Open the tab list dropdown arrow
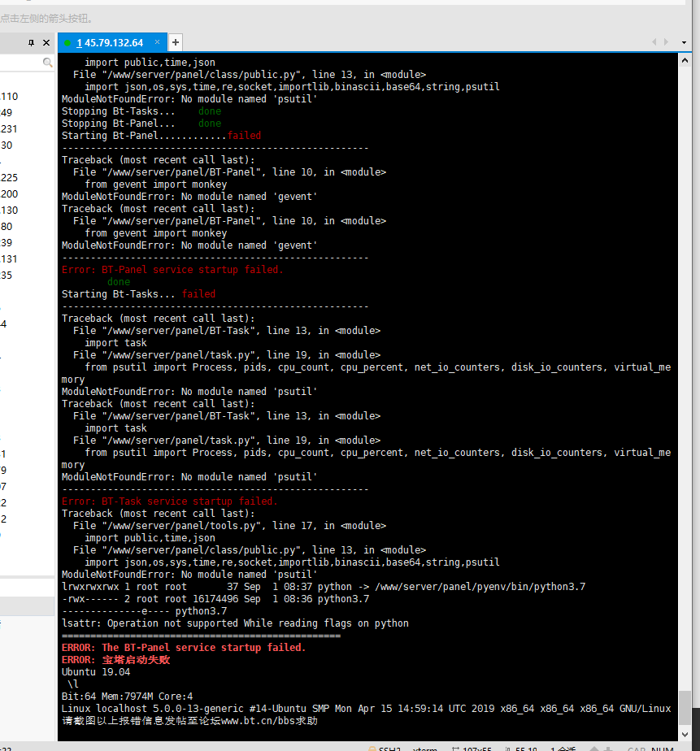The height and width of the screenshot is (751, 700). click(684, 42)
